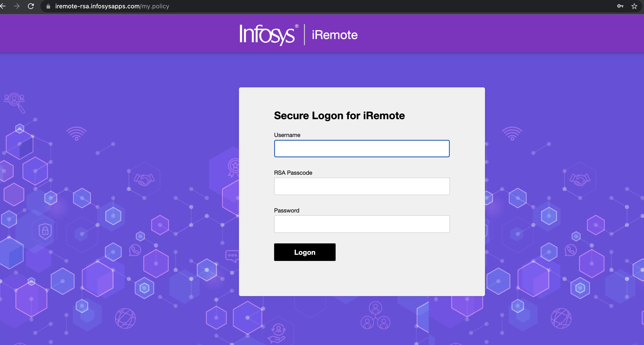Click the shield padlock background icon
This screenshot has height=345, width=644.
(45, 231)
